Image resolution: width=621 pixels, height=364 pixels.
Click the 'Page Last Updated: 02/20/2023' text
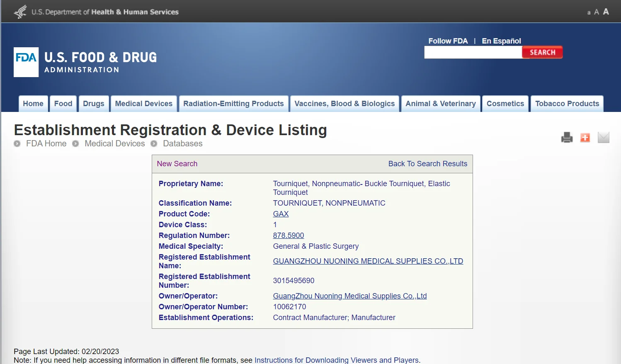[66, 352]
